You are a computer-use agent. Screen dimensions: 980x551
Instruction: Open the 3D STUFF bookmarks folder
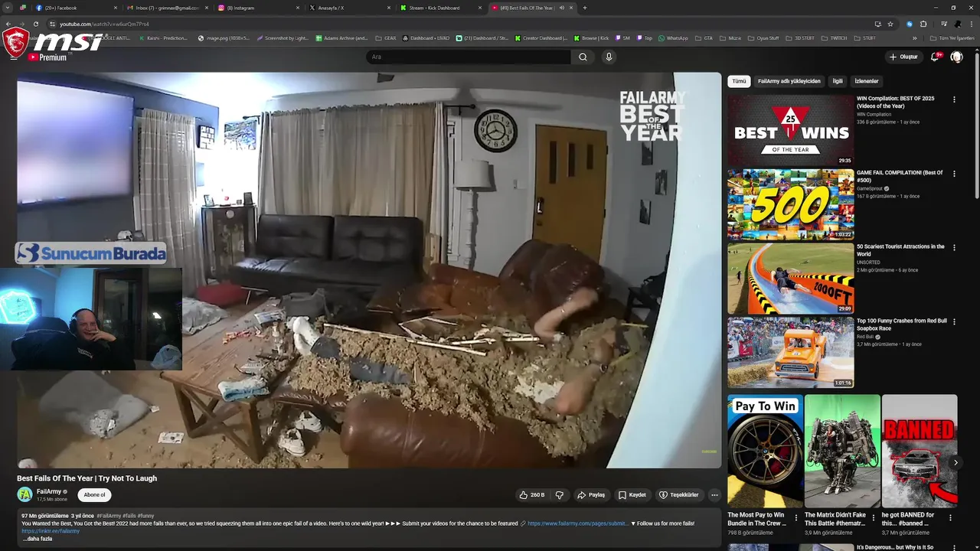(799, 37)
